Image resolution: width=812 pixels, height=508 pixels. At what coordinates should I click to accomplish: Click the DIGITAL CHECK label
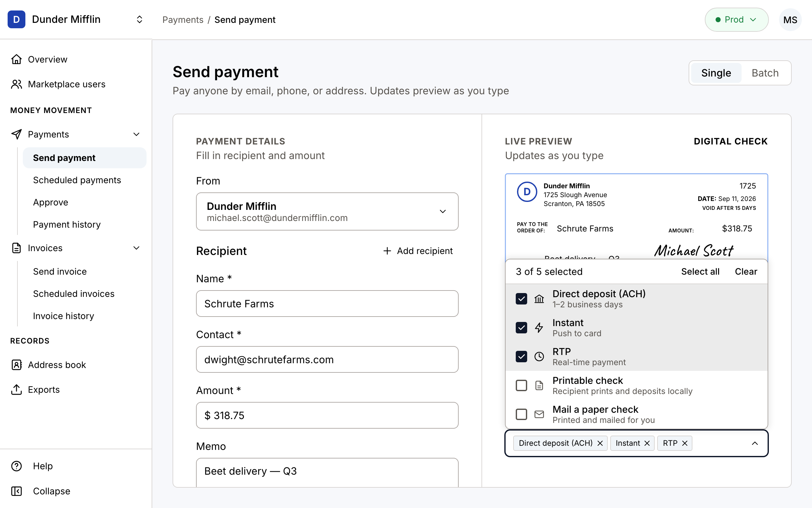point(731,142)
